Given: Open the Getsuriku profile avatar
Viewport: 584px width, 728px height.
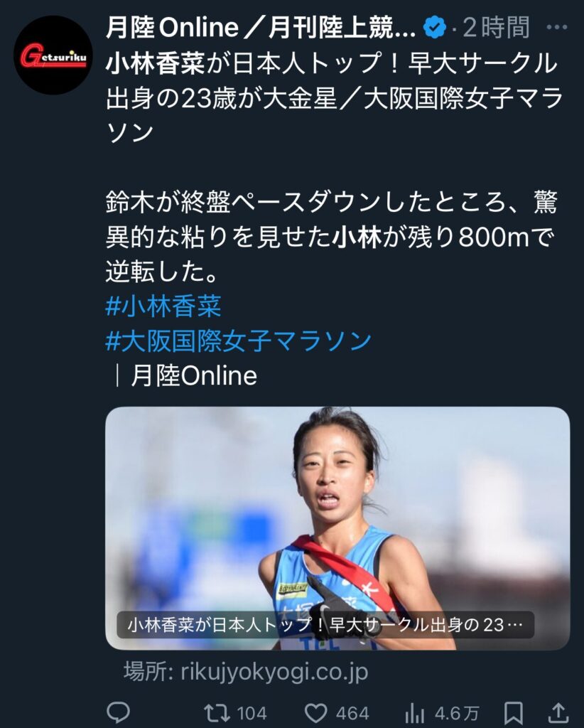Looking at the screenshot, I should coord(53,55).
